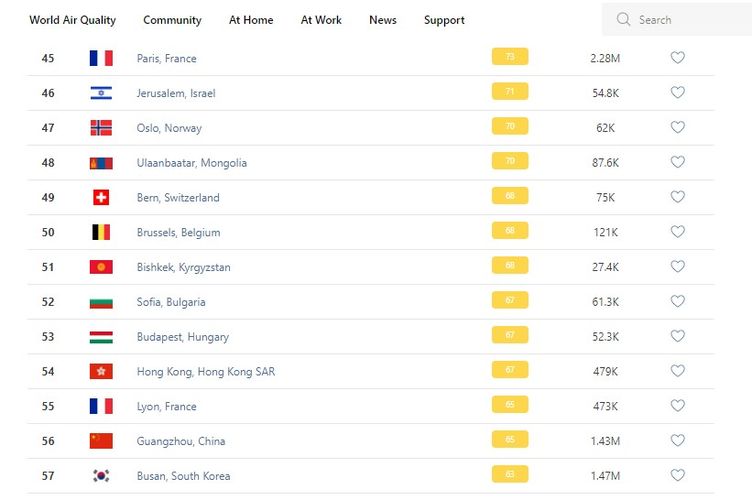
Task: Click the Switzerland flag icon
Action: (101, 198)
